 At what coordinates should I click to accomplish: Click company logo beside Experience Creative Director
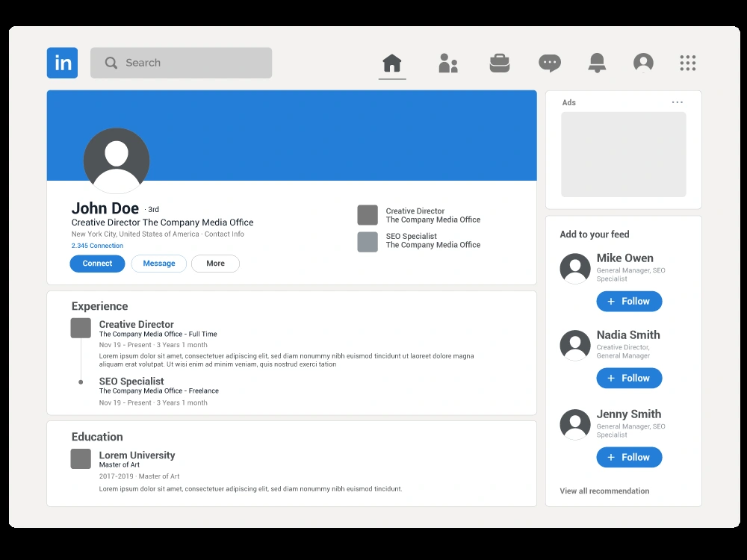[x=81, y=328]
